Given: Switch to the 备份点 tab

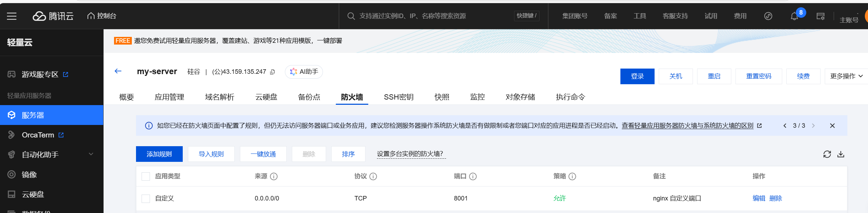Looking at the screenshot, I should pos(309,97).
